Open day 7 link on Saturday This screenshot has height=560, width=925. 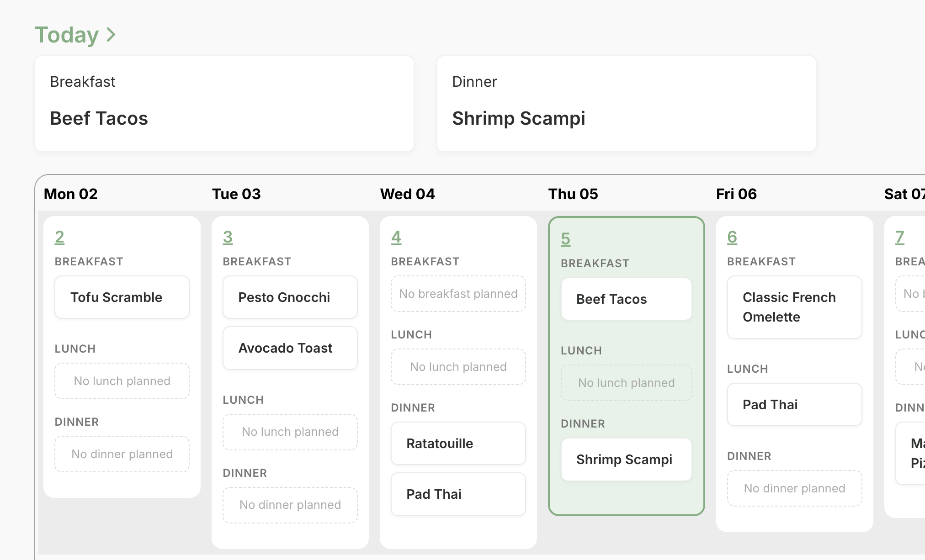[899, 237]
